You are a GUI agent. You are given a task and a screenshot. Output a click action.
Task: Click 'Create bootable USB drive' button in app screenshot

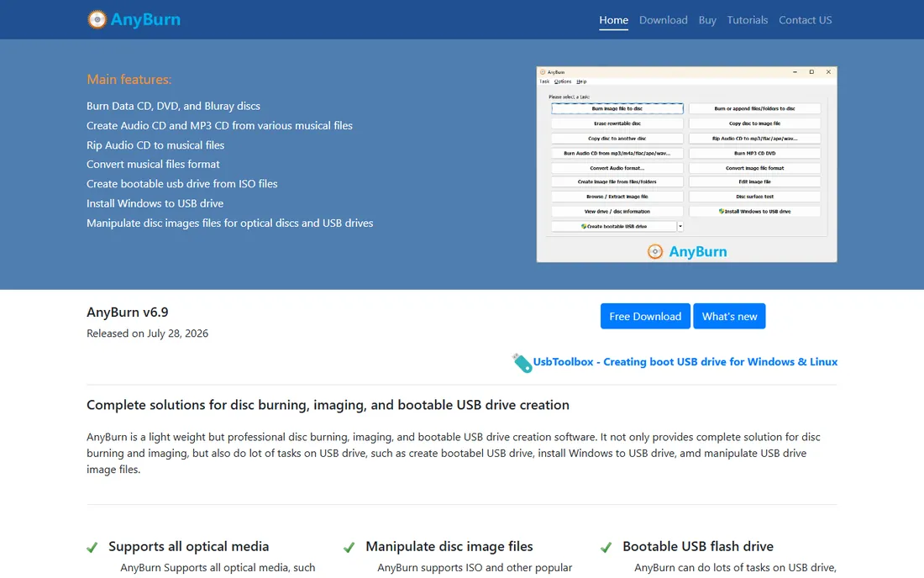[613, 226]
